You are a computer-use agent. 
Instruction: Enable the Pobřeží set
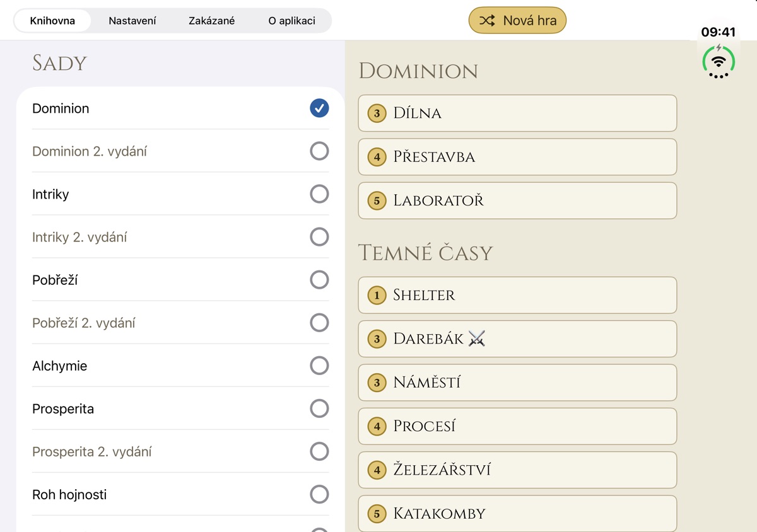(x=319, y=280)
